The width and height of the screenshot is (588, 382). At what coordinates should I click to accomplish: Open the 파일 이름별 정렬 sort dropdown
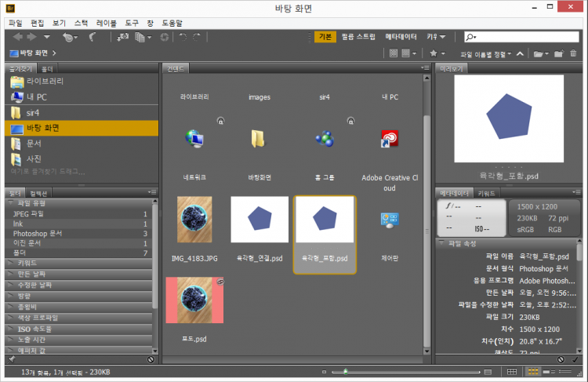(x=488, y=53)
